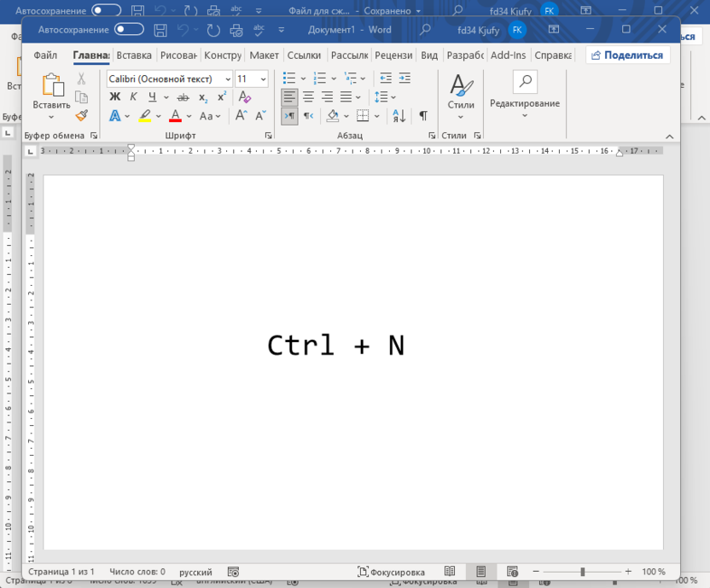Open the Вставка (Insert) ribbon tab
The image size is (710, 588).
coord(134,55)
